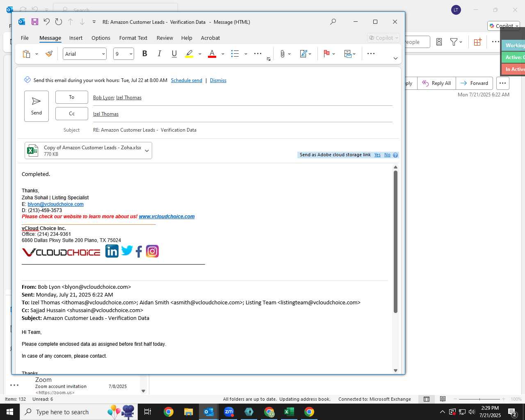Toggle underline formatting
This screenshot has height=420, width=525.
point(174,54)
